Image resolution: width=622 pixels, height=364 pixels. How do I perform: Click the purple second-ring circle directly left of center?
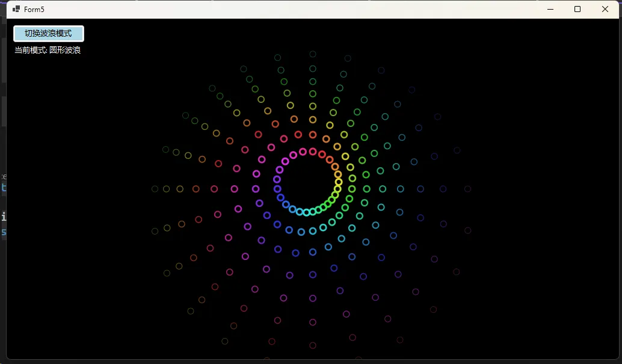[256, 189]
